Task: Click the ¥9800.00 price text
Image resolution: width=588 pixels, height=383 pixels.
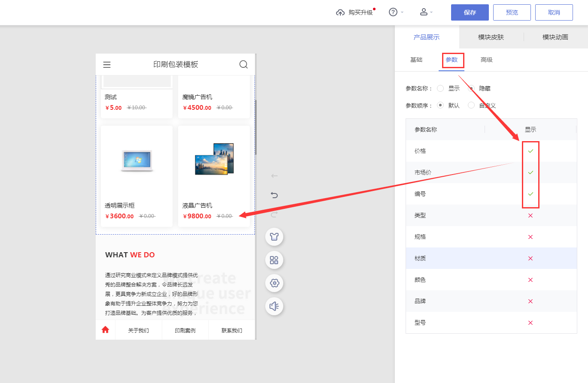Action: [x=197, y=216]
